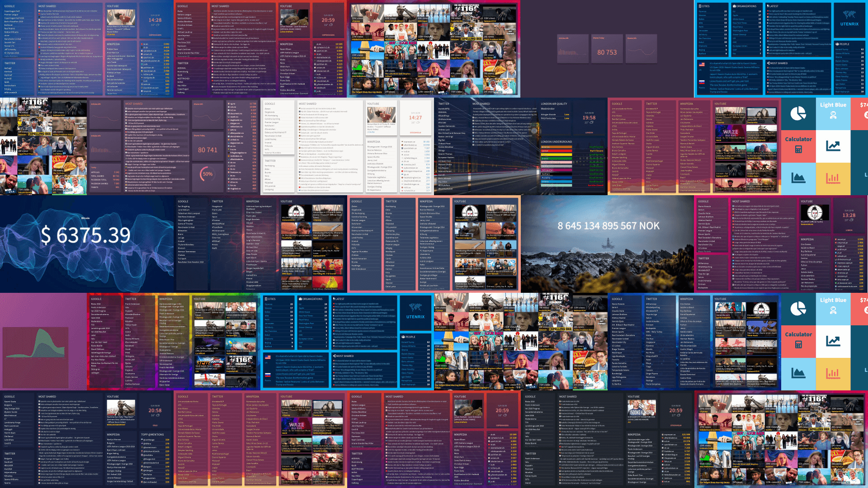868x488 pixels.
Task: Open the 'Sweden Democrats' Twitter trend
Action: pyautogui.click(x=447, y=126)
